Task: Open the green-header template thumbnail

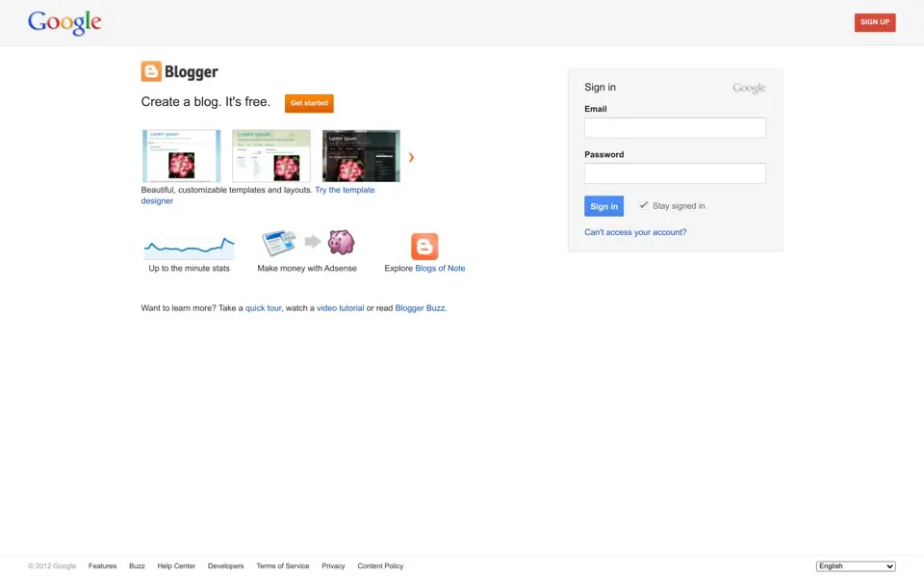Action: click(271, 156)
